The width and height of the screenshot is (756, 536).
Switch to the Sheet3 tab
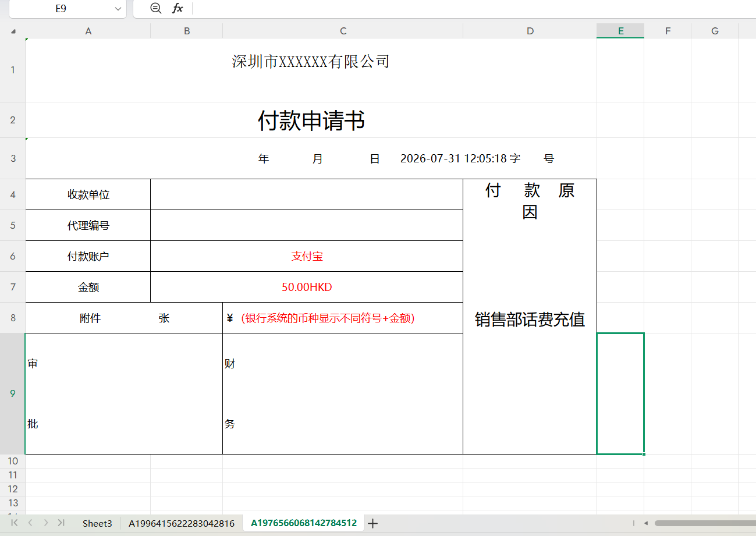(97, 523)
